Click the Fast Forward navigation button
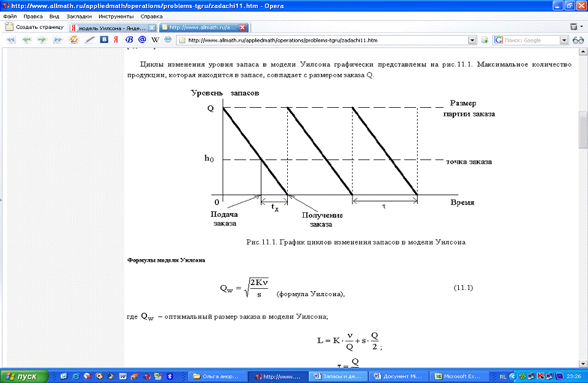Screen dimensions: 588x383 tap(57, 39)
